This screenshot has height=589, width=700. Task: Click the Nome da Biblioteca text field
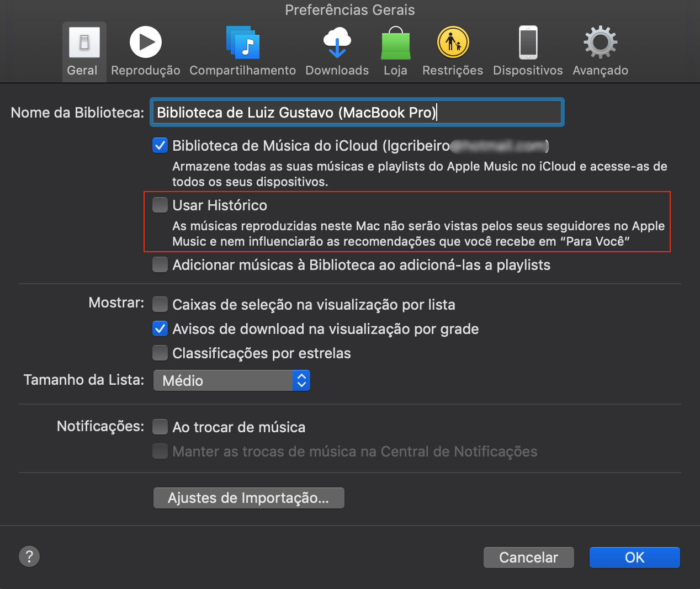click(x=357, y=112)
